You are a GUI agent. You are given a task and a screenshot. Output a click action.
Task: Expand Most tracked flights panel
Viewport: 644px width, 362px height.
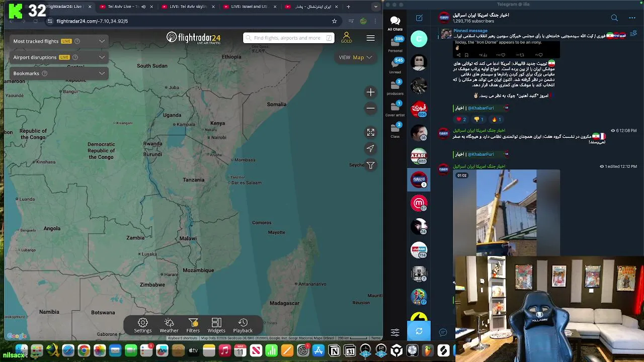pyautogui.click(x=59, y=41)
